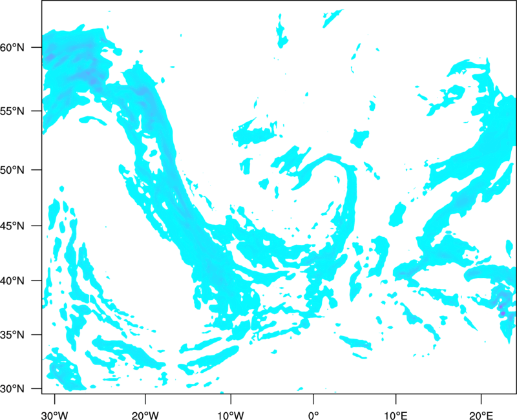Click the 20°E longitude label
Viewport: 517px width, 420px height.
(481, 415)
